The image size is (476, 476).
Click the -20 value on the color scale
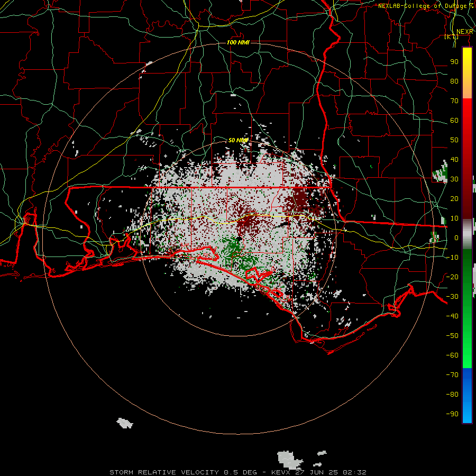[x=452, y=277]
